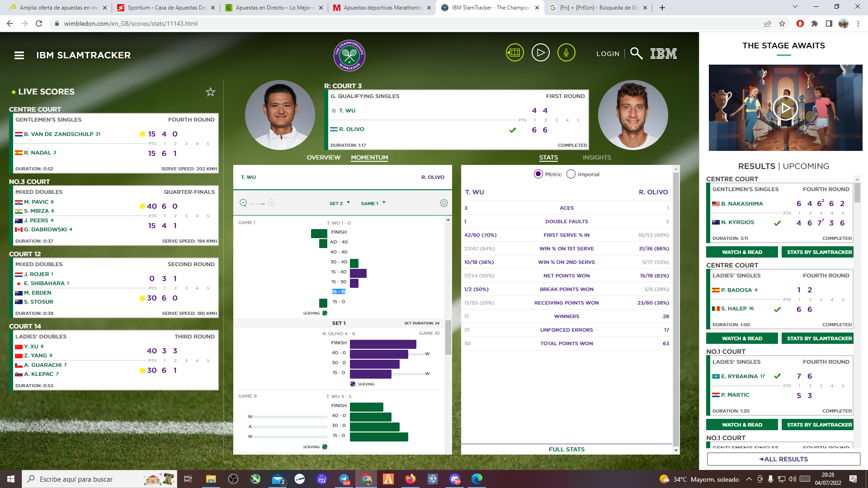
Task: Click R. Olivo player photo
Action: pyautogui.click(x=633, y=115)
